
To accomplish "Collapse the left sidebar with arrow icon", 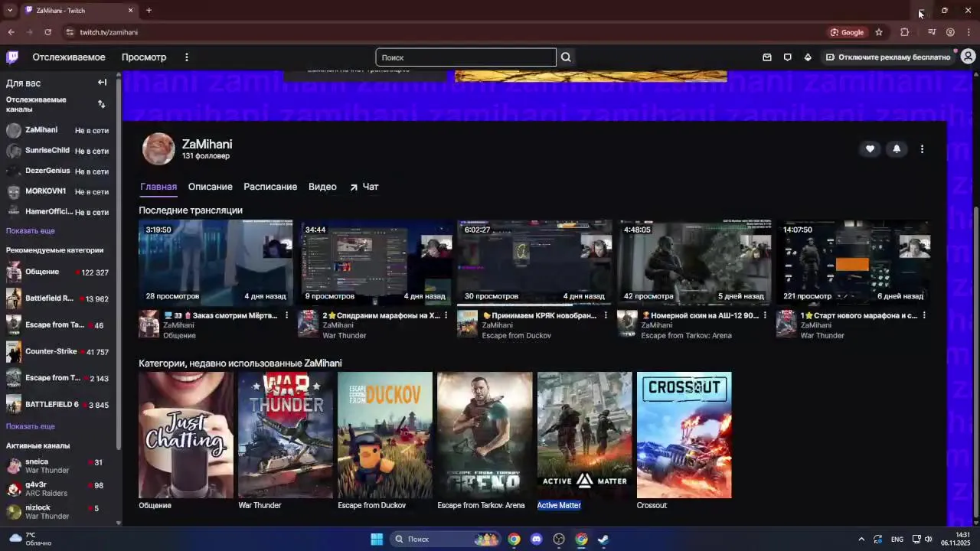I will click(102, 83).
